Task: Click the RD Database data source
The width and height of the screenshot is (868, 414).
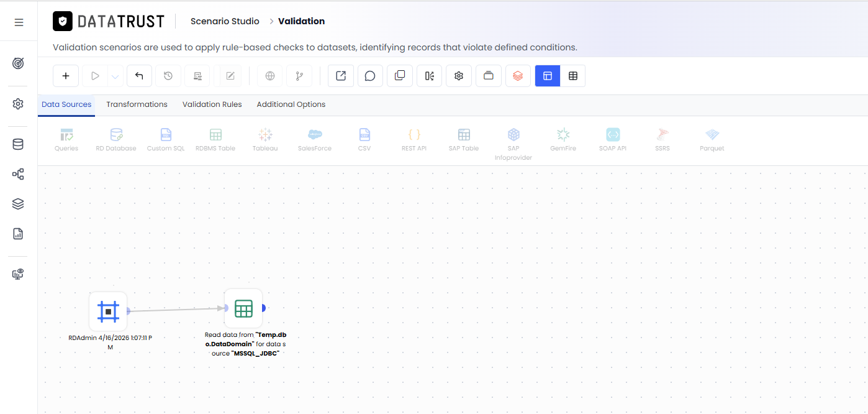Action: (116, 140)
